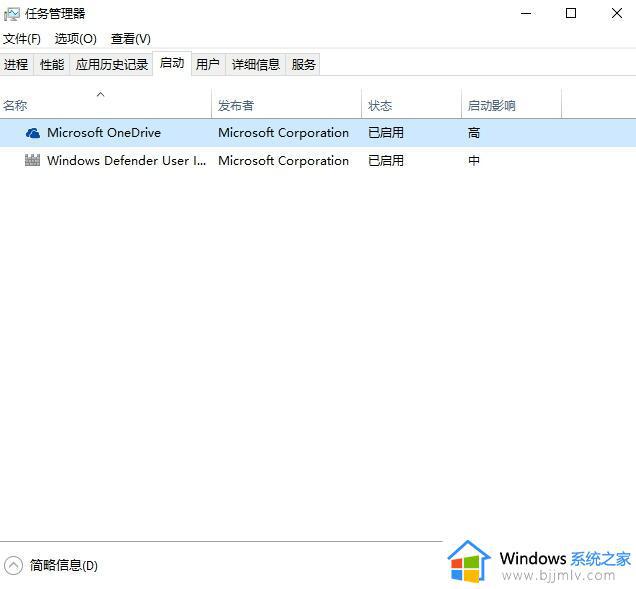The height and width of the screenshot is (589, 636).
Task: Select the Windows Defender User I... entry
Action: pyautogui.click(x=127, y=161)
